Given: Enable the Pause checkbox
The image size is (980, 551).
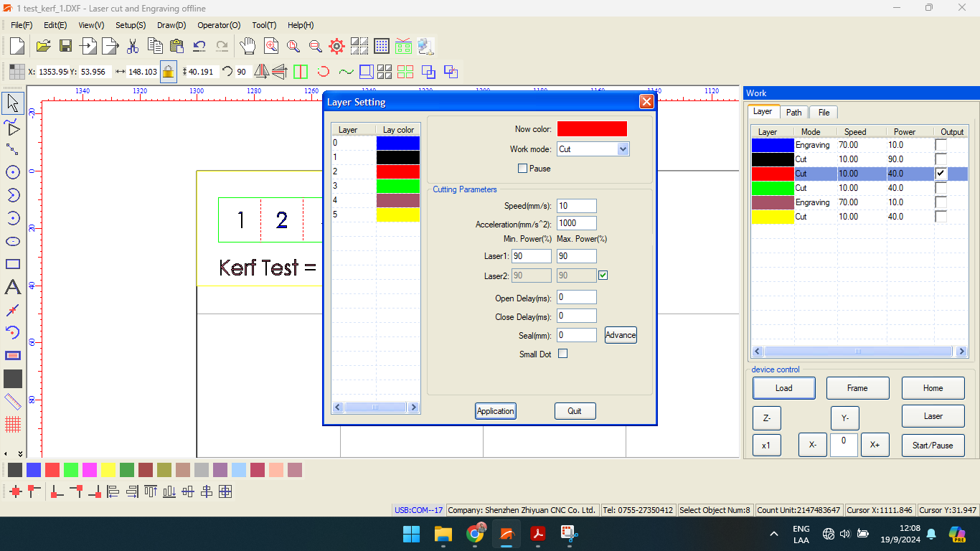Looking at the screenshot, I should tap(522, 169).
